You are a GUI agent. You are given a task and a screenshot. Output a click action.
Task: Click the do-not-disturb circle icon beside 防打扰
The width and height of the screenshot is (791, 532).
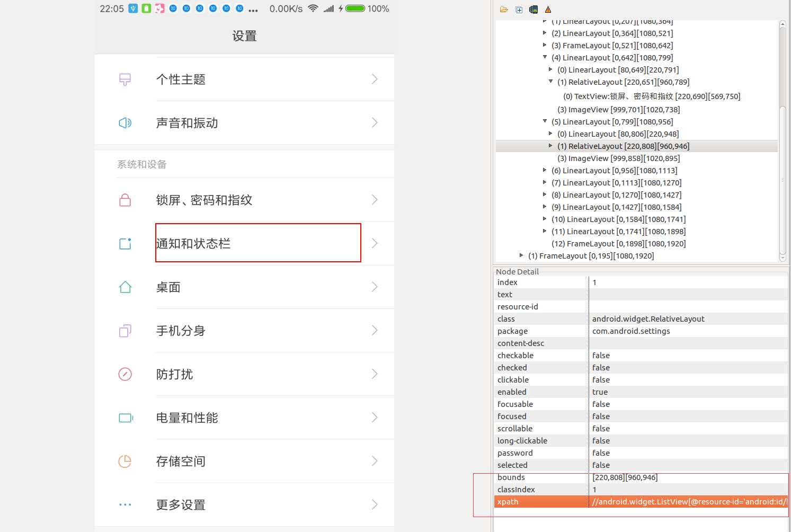[x=125, y=374]
